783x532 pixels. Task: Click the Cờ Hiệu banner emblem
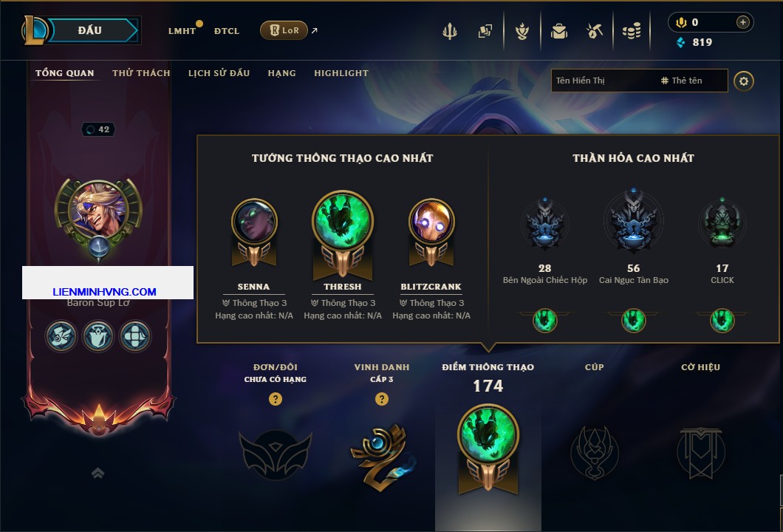(700, 452)
